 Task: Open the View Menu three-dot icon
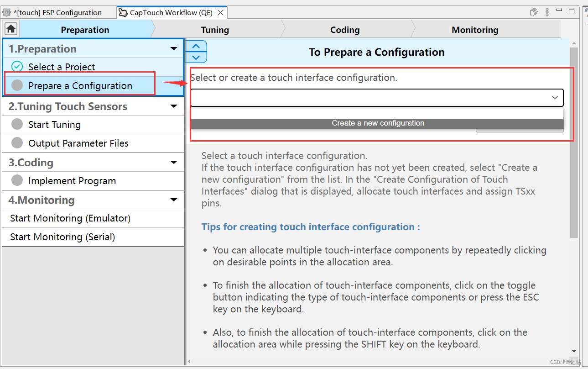pyautogui.click(x=547, y=12)
